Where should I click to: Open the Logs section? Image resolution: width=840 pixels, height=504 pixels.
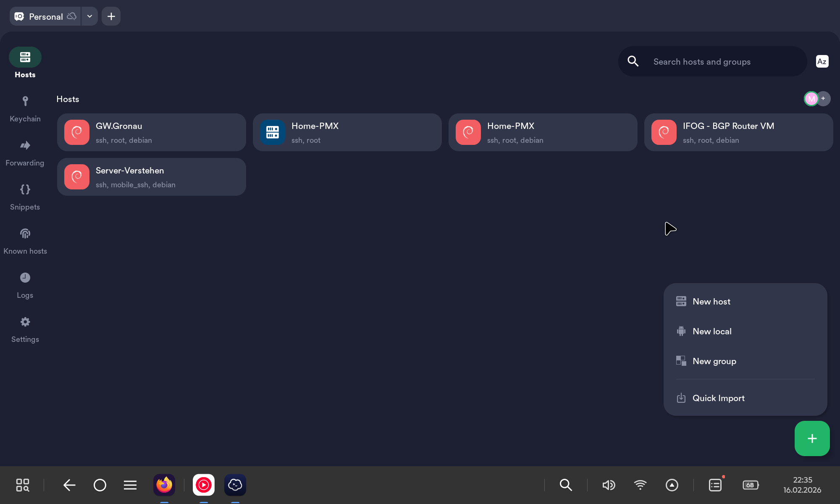click(x=25, y=286)
